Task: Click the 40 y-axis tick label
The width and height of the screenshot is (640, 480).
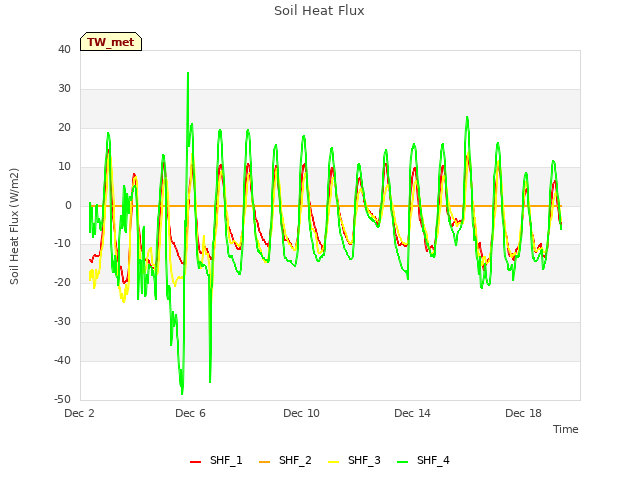Action: click(x=64, y=50)
